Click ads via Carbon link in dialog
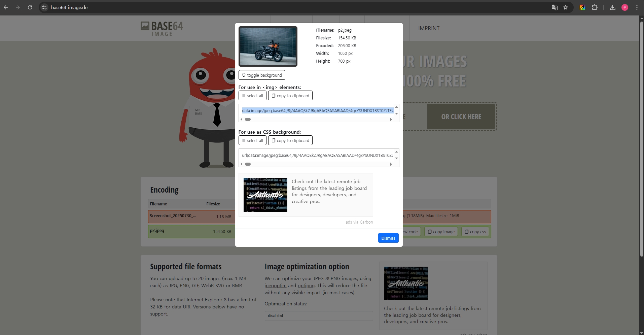Image resolution: width=644 pixels, height=335 pixels. click(359, 222)
